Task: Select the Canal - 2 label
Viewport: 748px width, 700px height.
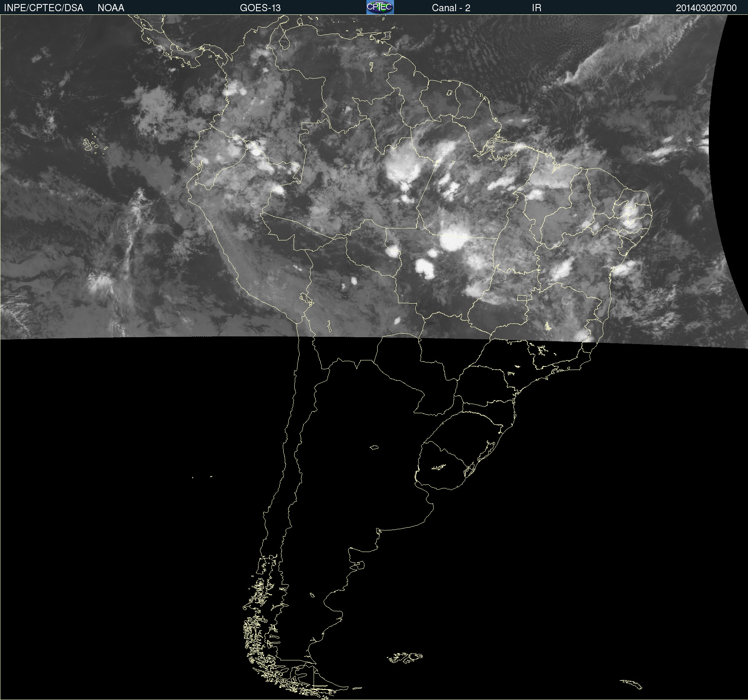Action: point(451,8)
